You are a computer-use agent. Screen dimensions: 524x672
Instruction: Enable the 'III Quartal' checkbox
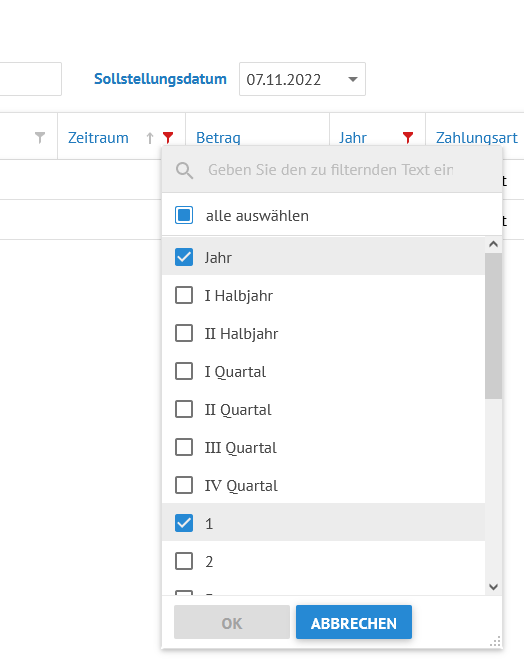click(184, 447)
